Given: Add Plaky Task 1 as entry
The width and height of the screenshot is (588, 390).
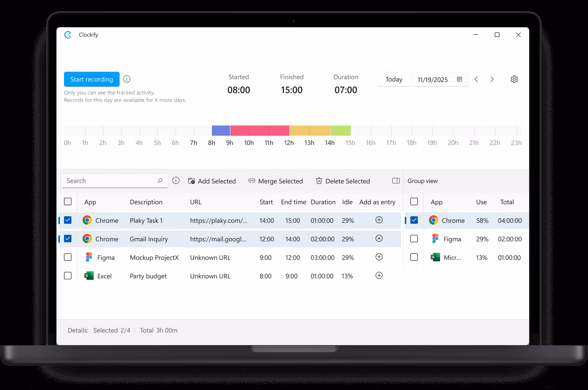Looking at the screenshot, I should (379, 220).
